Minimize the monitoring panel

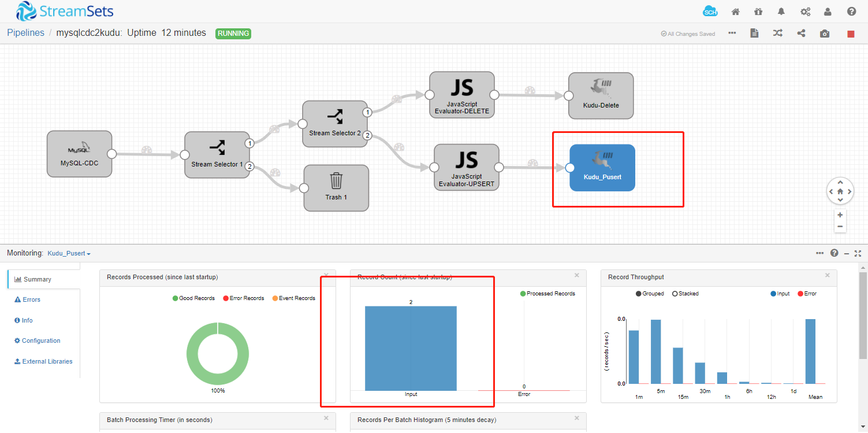coord(847,253)
